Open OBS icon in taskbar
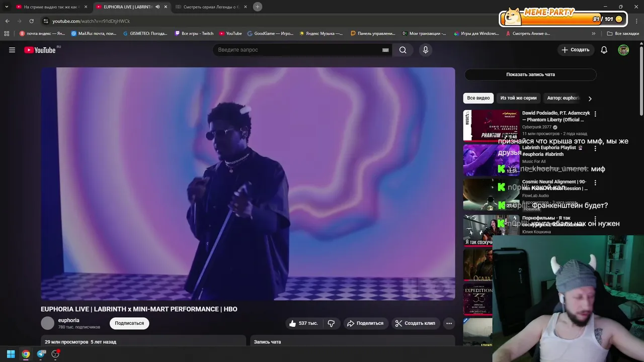Screen dimensions: 644x362 [x=55, y=354]
